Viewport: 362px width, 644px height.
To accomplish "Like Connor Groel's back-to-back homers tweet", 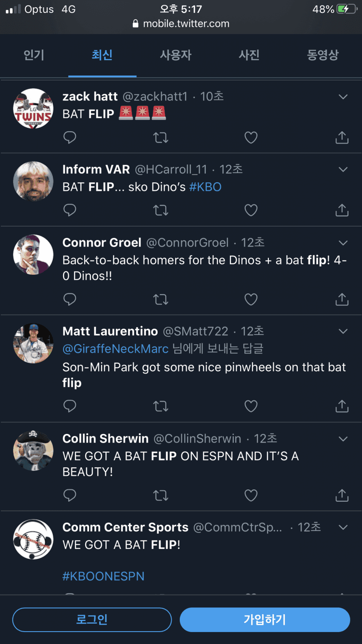I will tap(251, 299).
